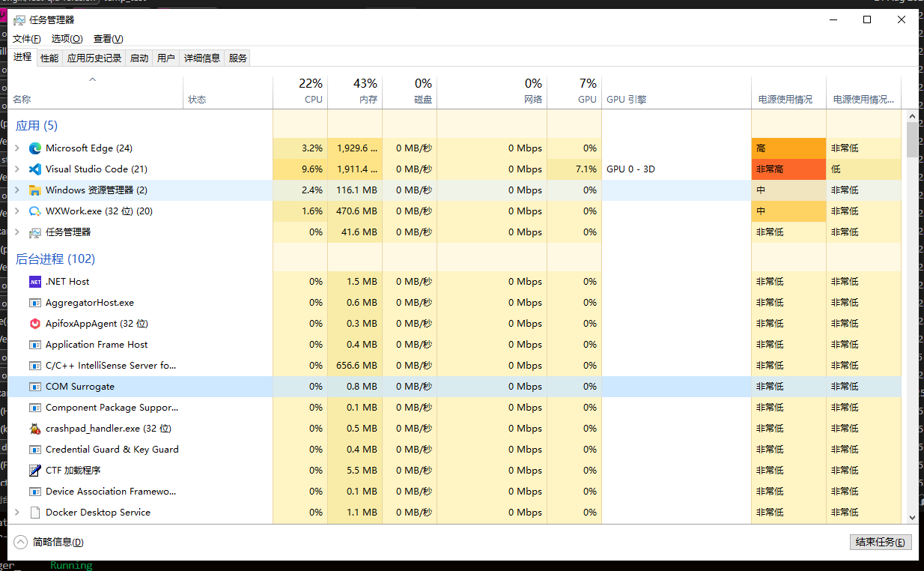Switch to the 详细信息 tab
This screenshot has height=571, width=924.
(x=202, y=58)
